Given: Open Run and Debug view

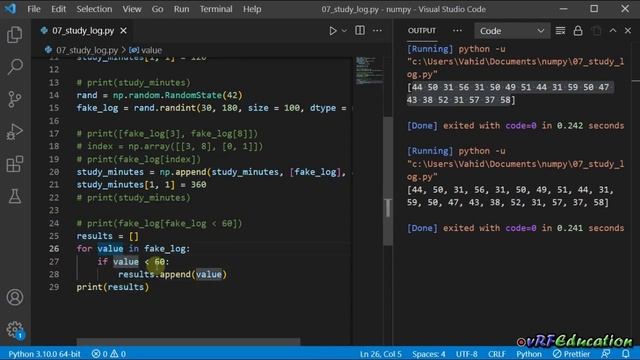Looking at the screenshot, I should point(15,131).
